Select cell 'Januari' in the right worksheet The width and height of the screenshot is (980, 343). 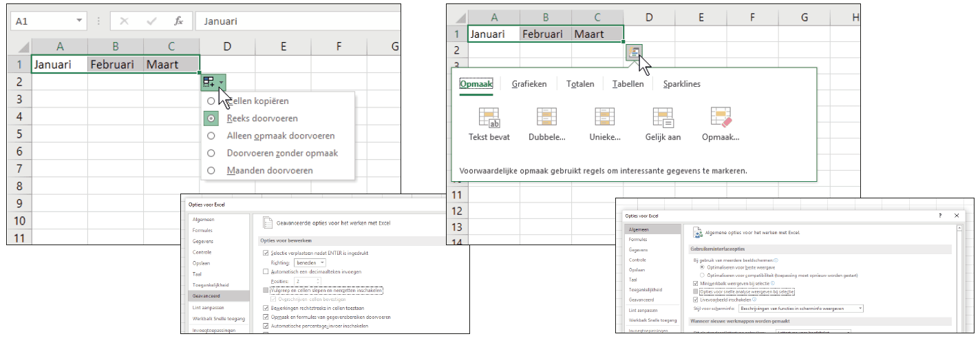coord(493,34)
